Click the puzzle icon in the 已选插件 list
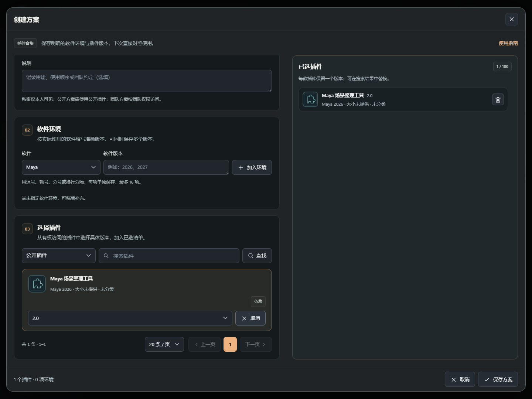 [310, 99]
